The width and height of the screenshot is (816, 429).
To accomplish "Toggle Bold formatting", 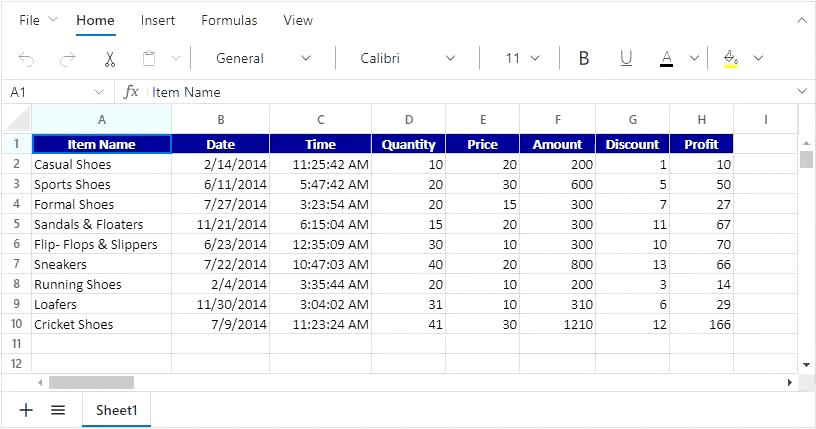I will (584, 59).
